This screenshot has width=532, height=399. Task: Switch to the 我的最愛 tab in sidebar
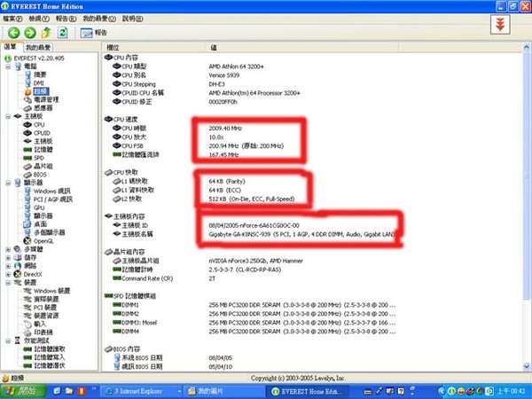(x=38, y=48)
